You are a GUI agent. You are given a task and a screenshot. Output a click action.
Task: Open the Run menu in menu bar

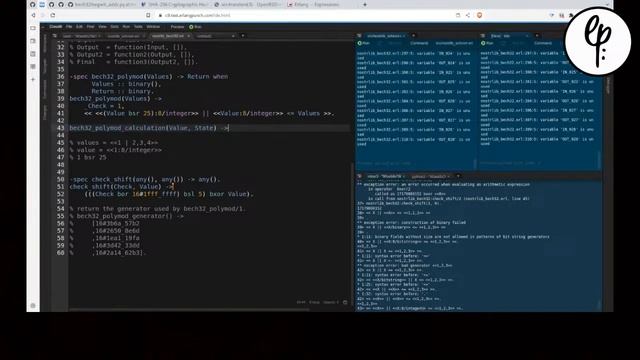(126, 27)
